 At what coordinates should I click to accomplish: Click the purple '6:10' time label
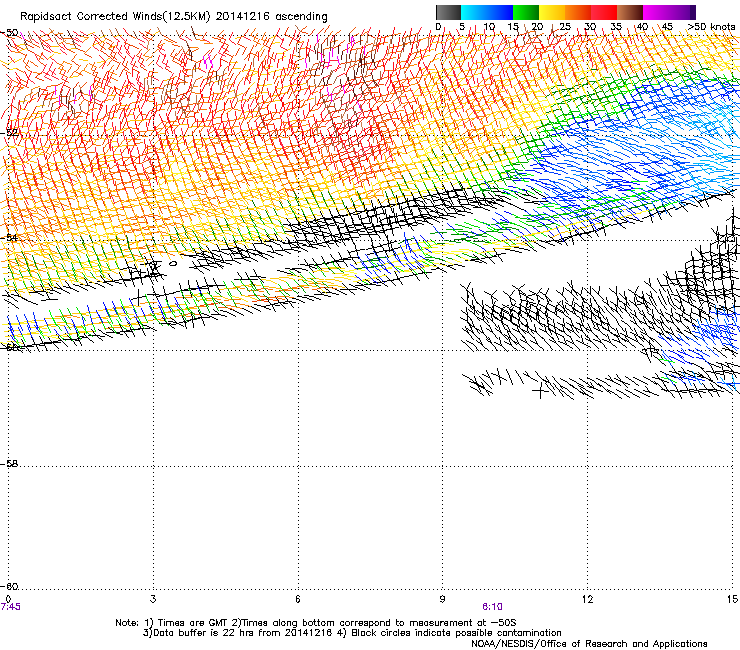click(x=492, y=607)
